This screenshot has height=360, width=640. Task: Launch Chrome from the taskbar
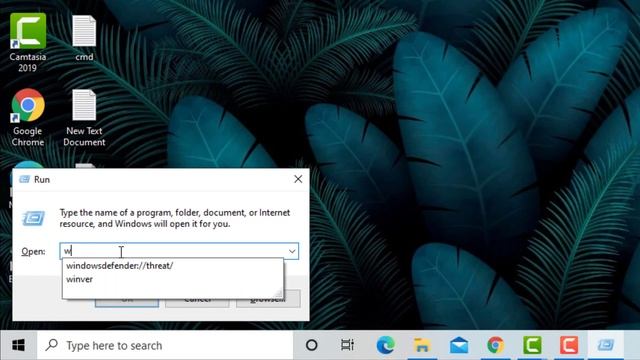click(x=496, y=345)
